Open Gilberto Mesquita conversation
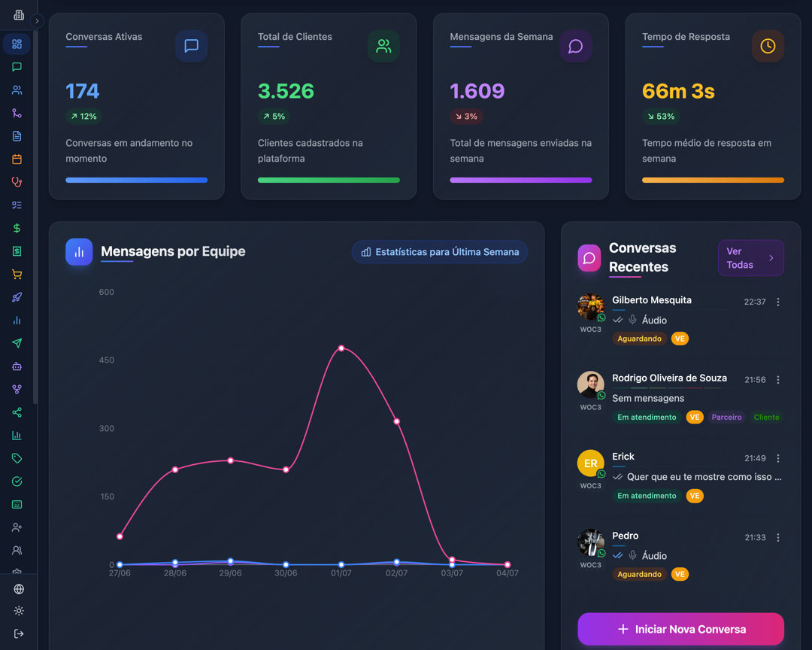The height and width of the screenshot is (650, 812). click(x=680, y=319)
